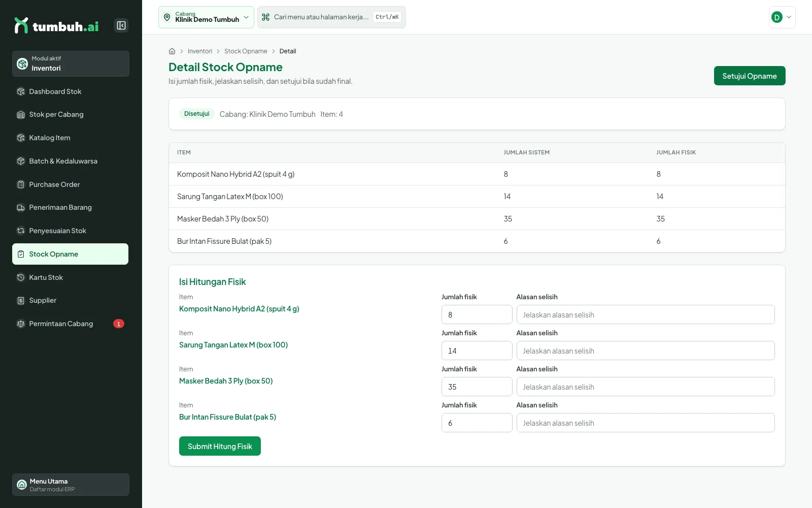
Task: Click table row Masker Bedah 3 Ply
Action: click(477, 219)
